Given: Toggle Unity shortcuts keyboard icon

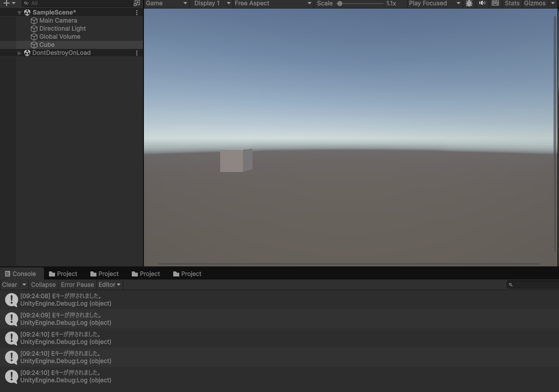Looking at the screenshot, I should click(x=495, y=3).
